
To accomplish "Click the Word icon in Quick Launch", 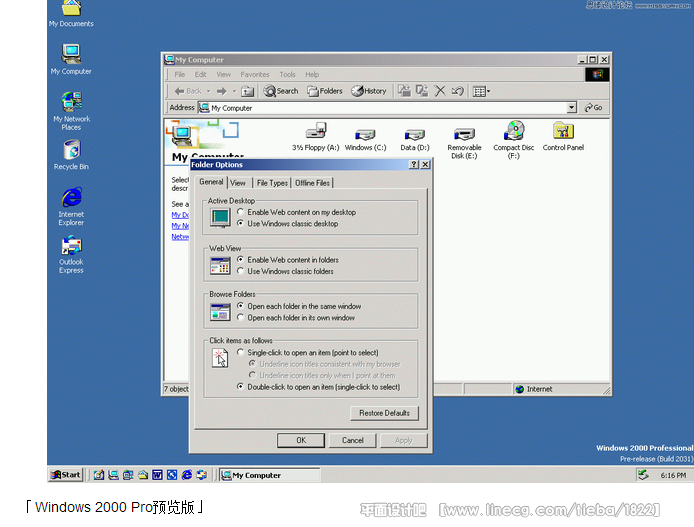I will [x=157, y=475].
